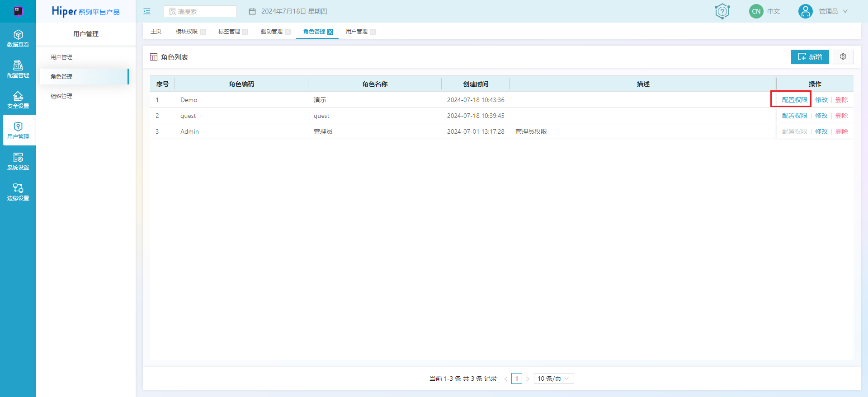Click the CN language circle icon
The width and height of the screenshot is (868, 397).
[x=756, y=11]
